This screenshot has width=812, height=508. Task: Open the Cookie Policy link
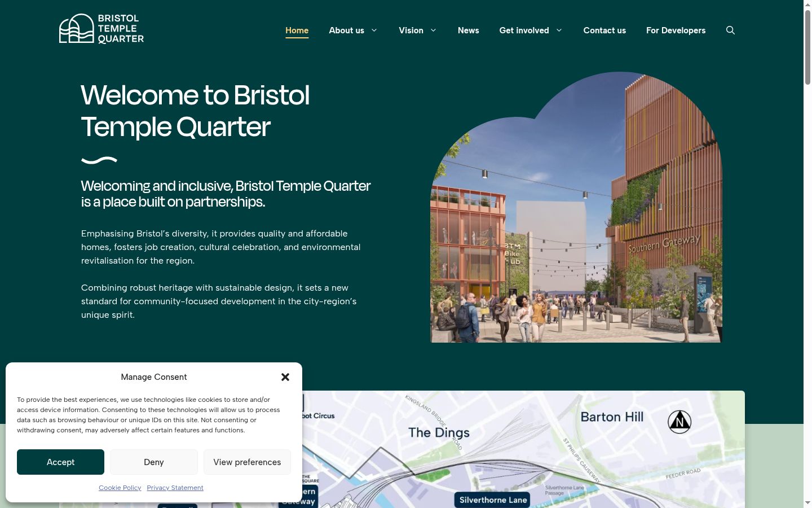click(x=120, y=488)
